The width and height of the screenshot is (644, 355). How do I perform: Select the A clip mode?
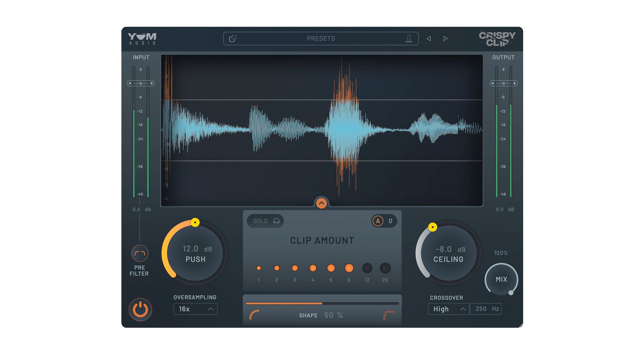(378, 221)
